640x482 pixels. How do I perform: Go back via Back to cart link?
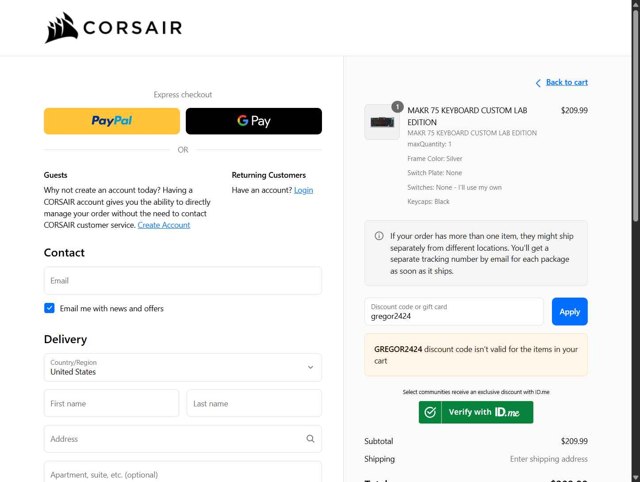pos(567,82)
